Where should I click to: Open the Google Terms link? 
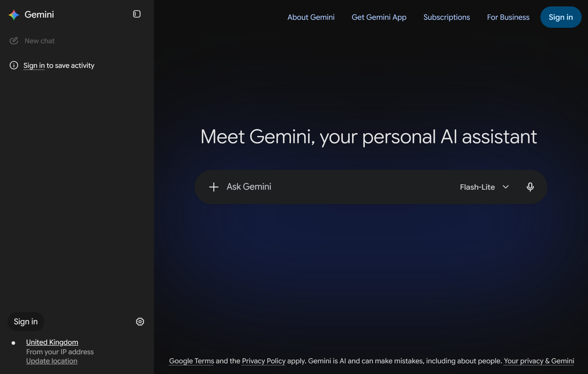(191, 361)
